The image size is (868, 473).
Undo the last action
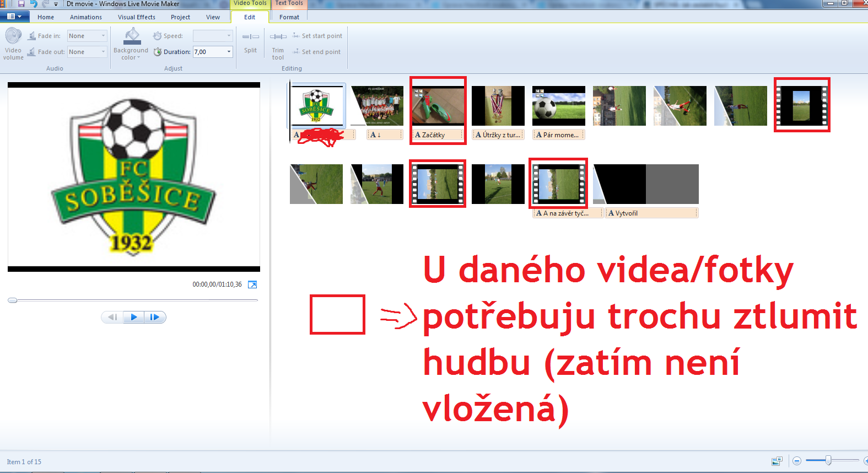[33, 3]
